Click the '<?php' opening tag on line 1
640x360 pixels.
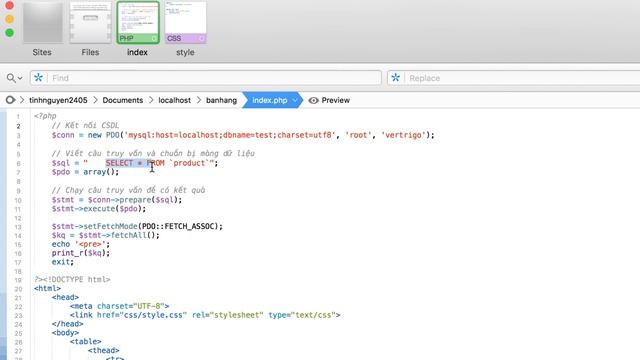tap(45, 116)
